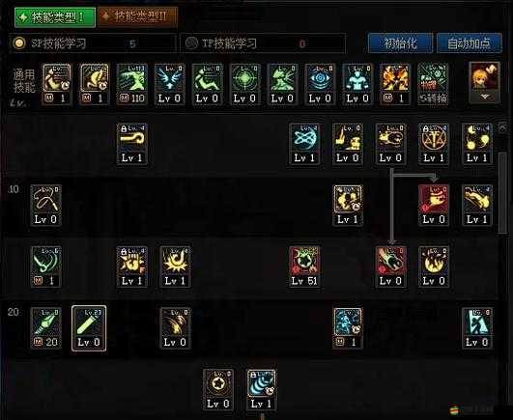Click the 自动加点 auto-assign button
The width and height of the screenshot is (513, 420).
470,42
